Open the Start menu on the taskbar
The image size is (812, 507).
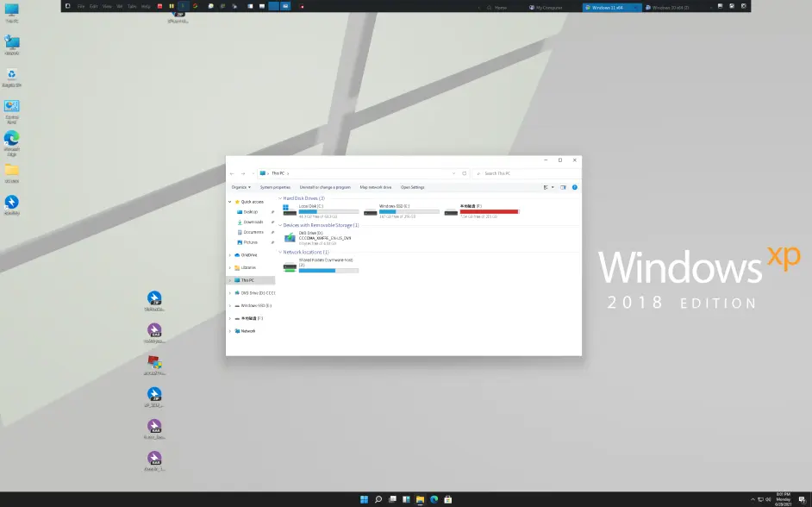[x=364, y=499]
